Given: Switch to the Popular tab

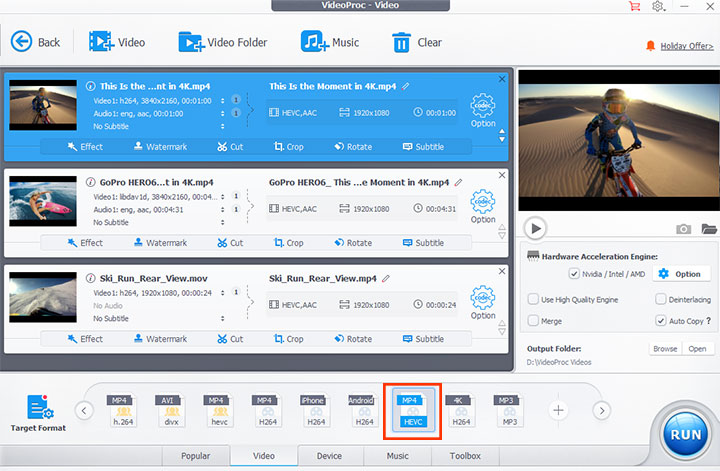Looking at the screenshot, I should (x=196, y=456).
